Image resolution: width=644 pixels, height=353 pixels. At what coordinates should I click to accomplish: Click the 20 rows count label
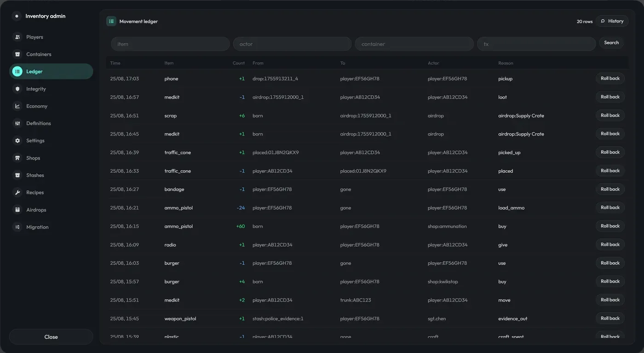(x=585, y=22)
